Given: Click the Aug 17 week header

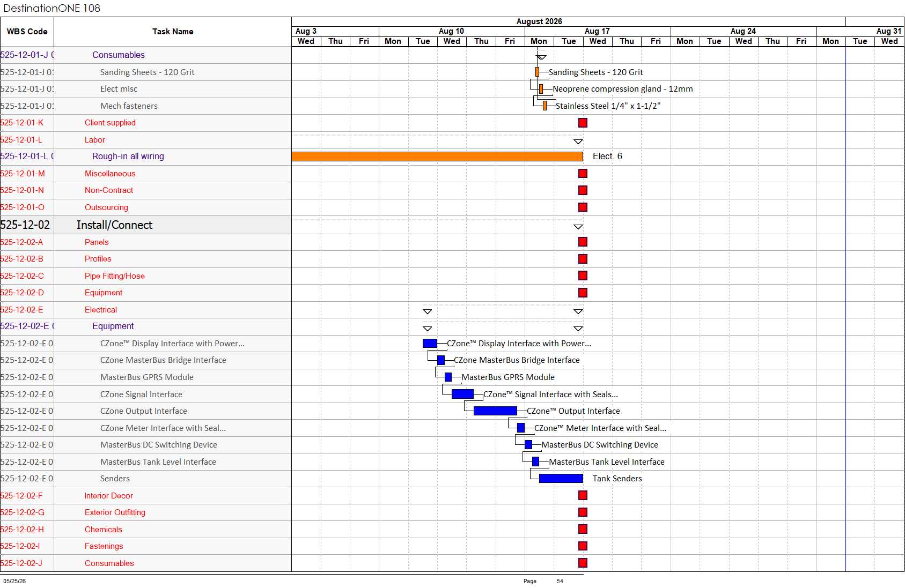Looking at the screenshot, I should (x=597, y=31).
